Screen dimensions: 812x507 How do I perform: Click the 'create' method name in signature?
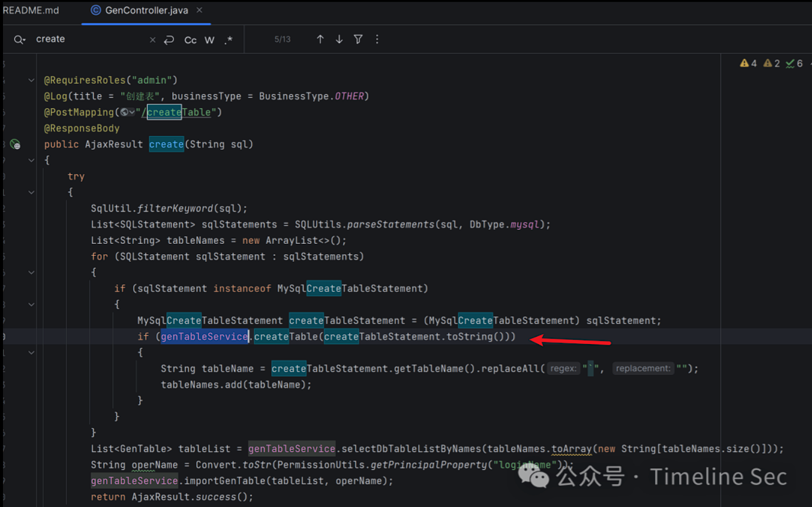pos(167,144)
